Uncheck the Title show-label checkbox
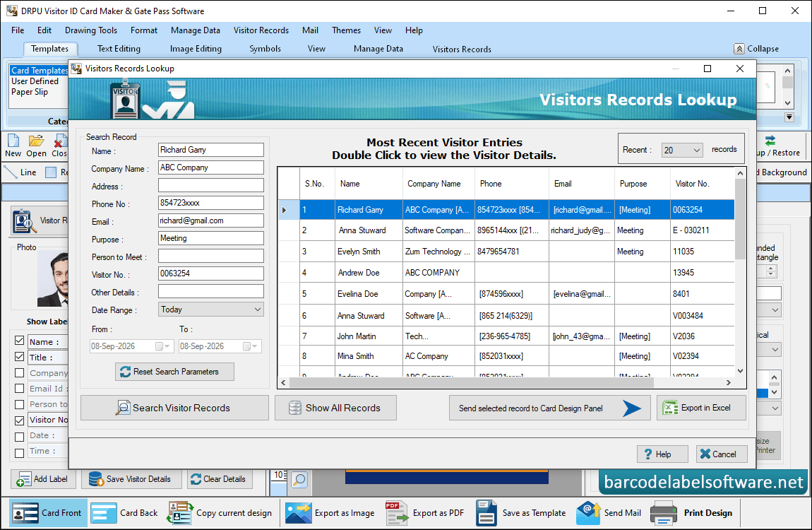Image resolution: width=812 pixels, height=530 pixels. pyautogui.click(x=20, y=356)
